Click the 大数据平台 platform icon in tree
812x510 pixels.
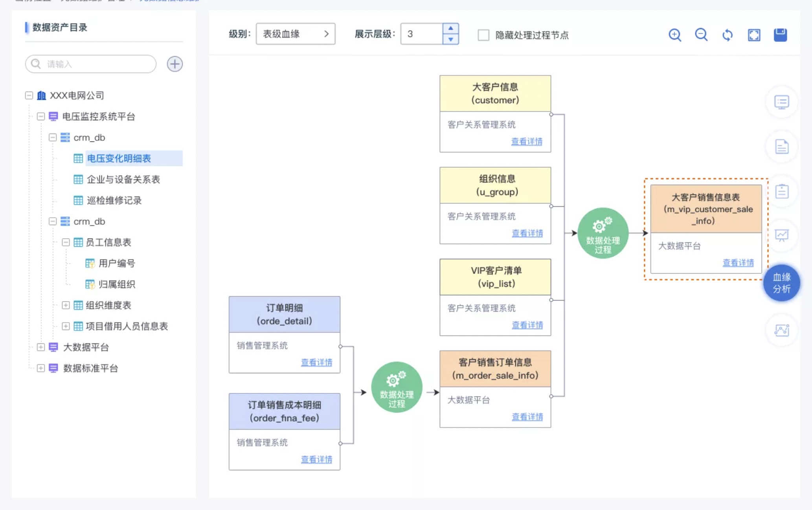(x=53, y=347)
